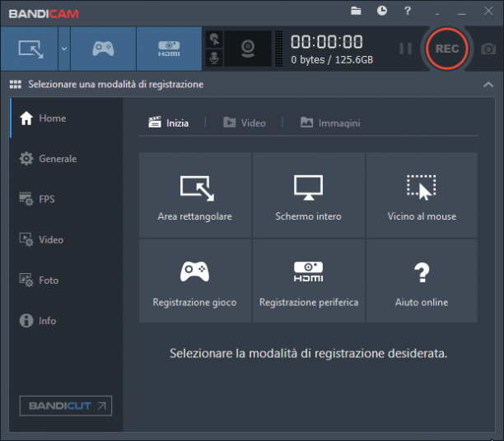Open the recording mode grid menu icon
Viewport: 504px width, 441px height.
(x=16, y=85)
